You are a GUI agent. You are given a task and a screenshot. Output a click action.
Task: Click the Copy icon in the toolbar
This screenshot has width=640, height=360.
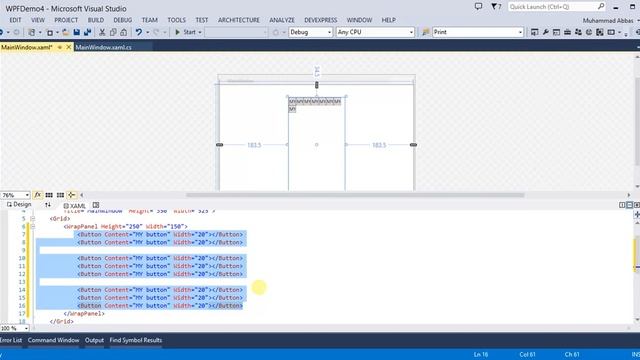[113, 32]
